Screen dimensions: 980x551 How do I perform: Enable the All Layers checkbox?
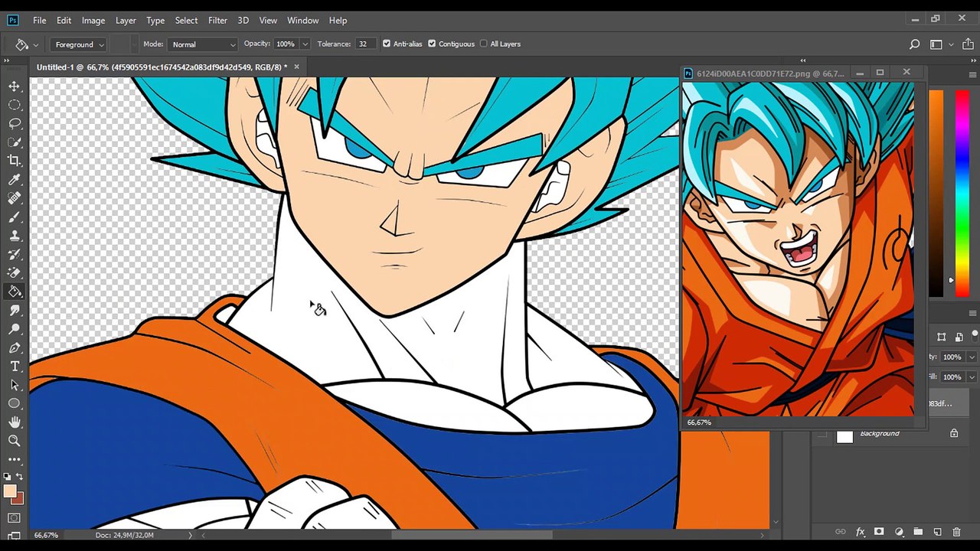[x=483, y=44]
